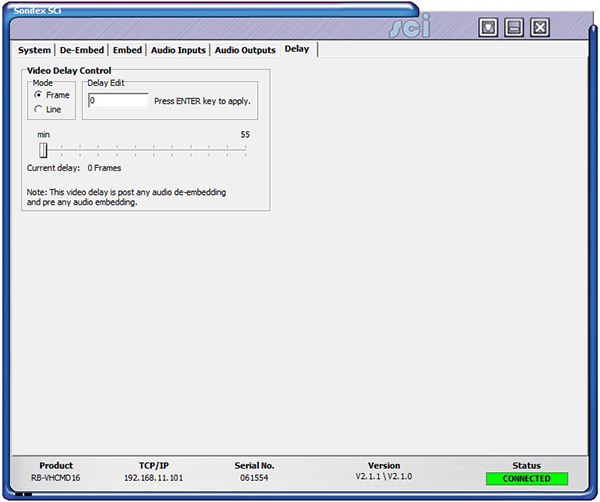Click the 'Video Delay Control' group title
Screen dimensions: 600x502
[x=69, y=71]
